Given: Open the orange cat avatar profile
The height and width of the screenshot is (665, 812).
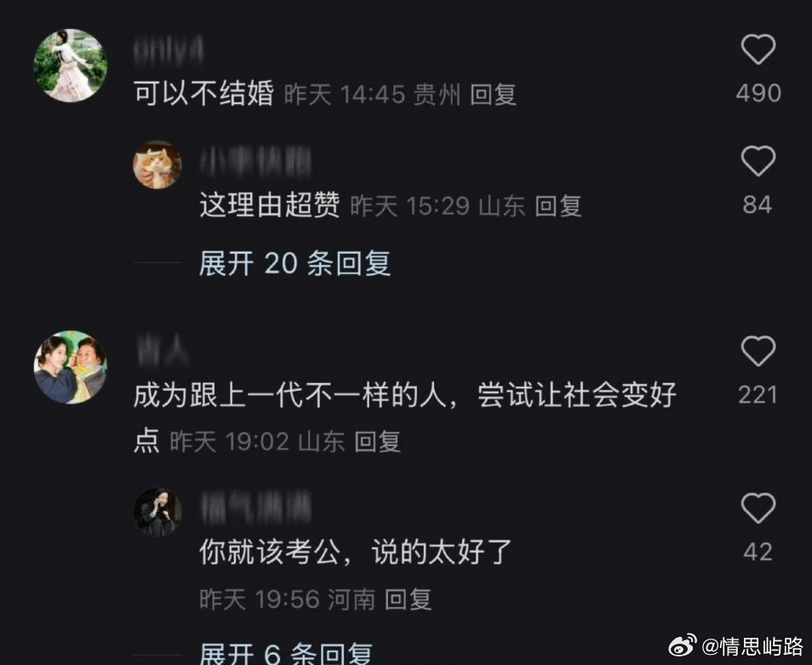Looking at the screenshot, I should click(x=157, y=164).
